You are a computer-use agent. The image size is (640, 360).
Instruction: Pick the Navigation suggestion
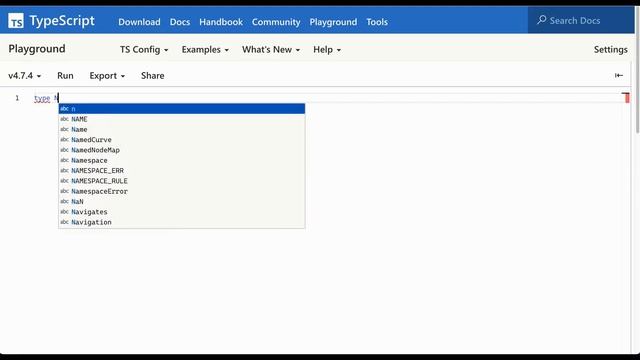click(182, 222)
